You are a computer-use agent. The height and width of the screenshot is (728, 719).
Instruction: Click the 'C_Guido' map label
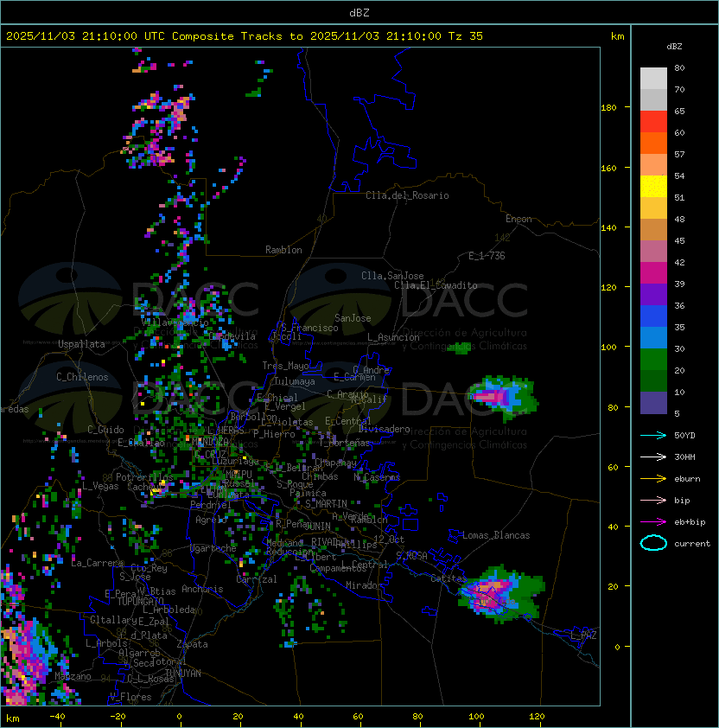105,430
